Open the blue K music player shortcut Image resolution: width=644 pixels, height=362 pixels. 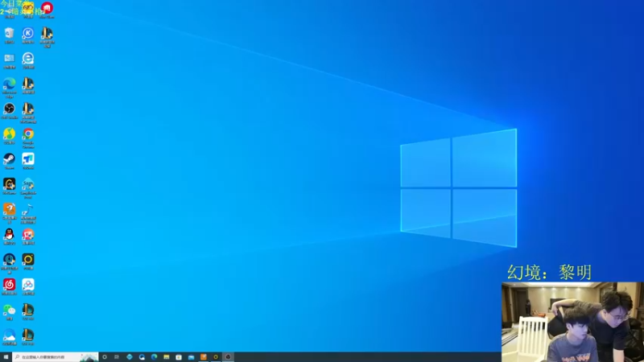28,35
